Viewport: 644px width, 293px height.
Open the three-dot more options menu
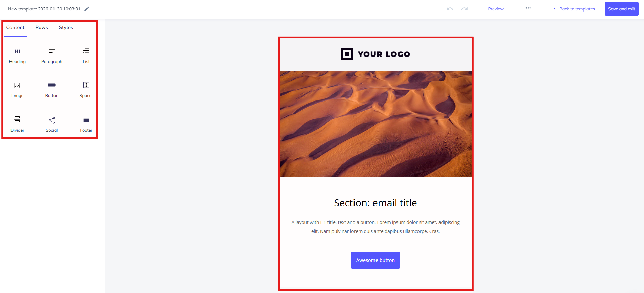[528, 8]
